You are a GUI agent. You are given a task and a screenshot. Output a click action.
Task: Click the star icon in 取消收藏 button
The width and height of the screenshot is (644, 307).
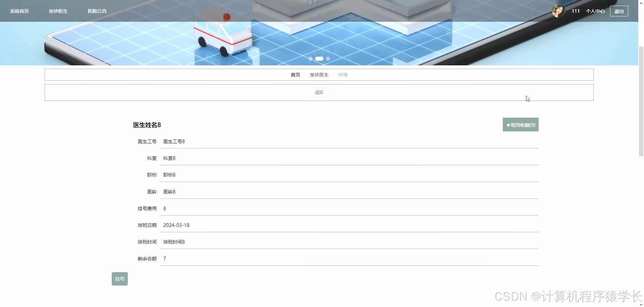(508, 125)
